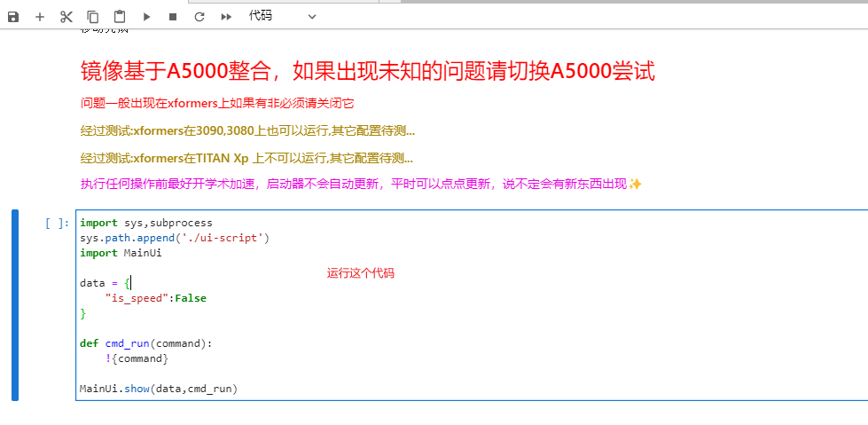868x425 pixels.
Task: Place cursor on the import sys,subprocess line
Action: [146, 223]
